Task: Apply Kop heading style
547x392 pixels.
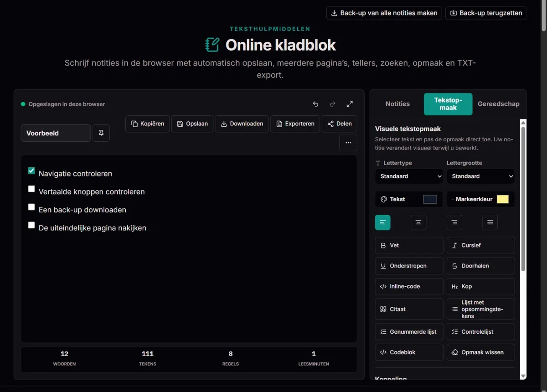Action: coord(480,286)
